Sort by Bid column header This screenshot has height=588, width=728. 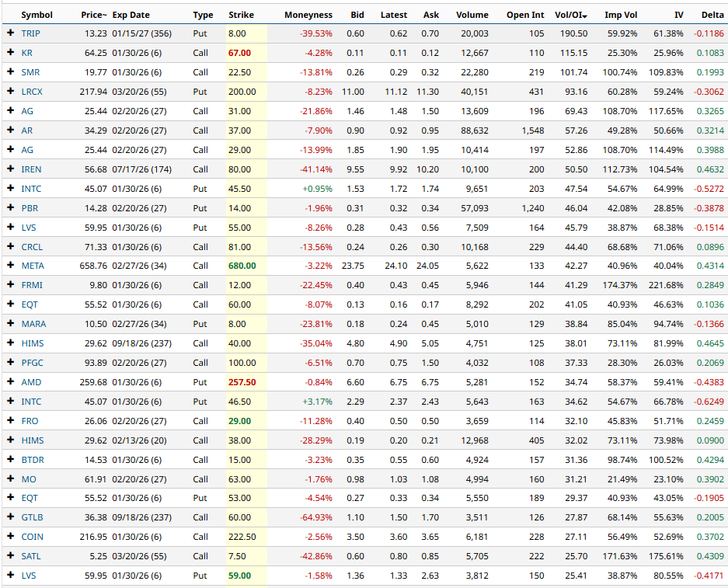357,15
